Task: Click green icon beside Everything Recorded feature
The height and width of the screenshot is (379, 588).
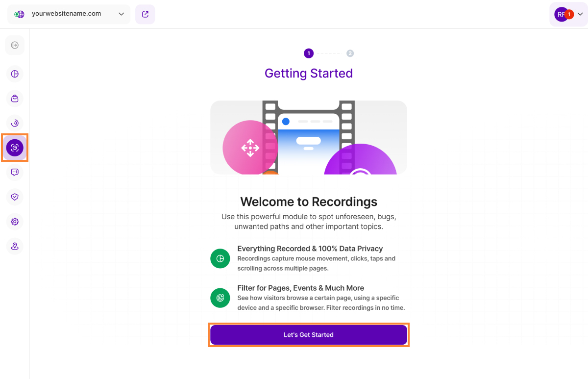Action: (x=220, y=258)
